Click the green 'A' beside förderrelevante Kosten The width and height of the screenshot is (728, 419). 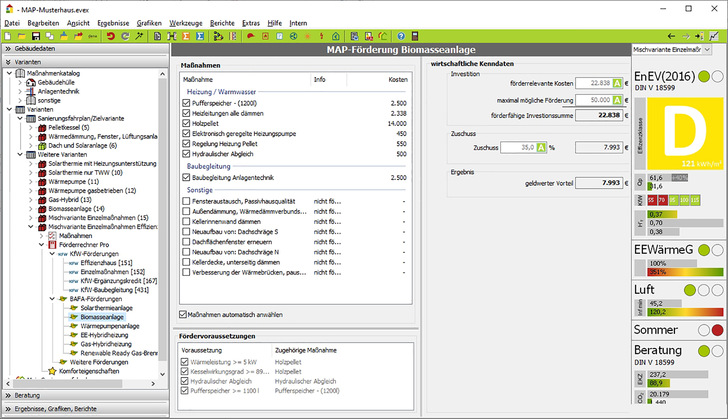(x=618, y=83)
